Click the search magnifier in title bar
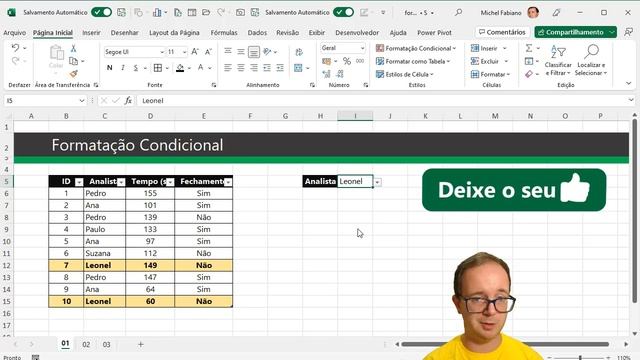 [x=458, y=13]
